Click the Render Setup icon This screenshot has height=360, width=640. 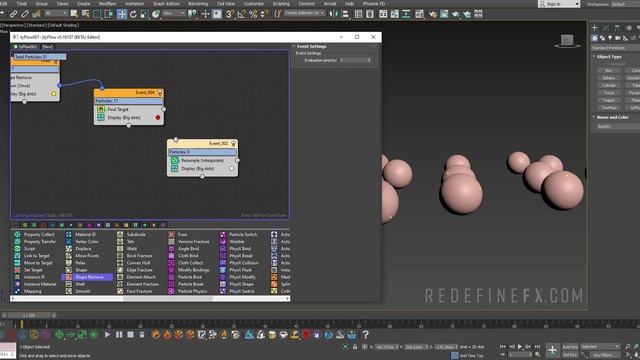coord(433,14)
